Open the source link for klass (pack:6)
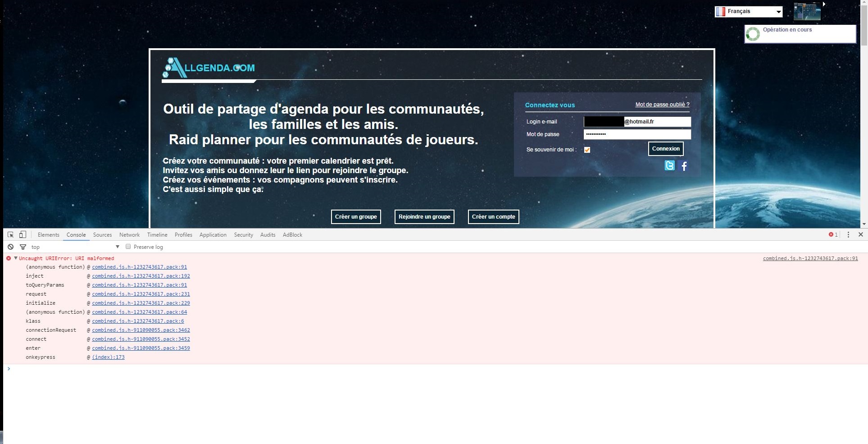This screenshot has width=868, height=444. pos(138,321)
